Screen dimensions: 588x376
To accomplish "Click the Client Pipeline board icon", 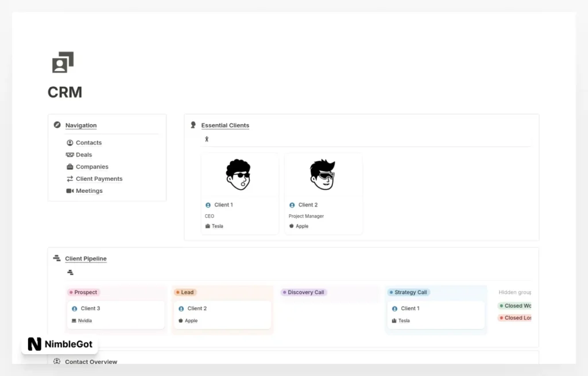I will (x=57, y=258).
